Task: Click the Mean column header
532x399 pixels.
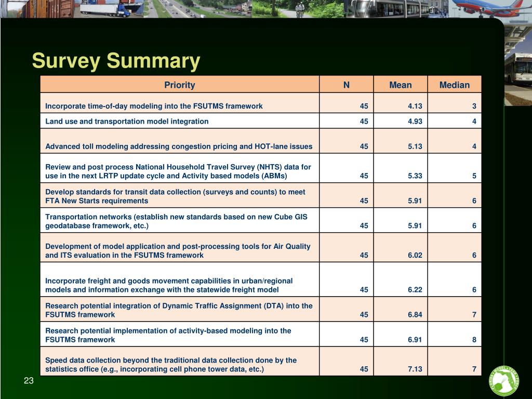Action: coord(401,85)
